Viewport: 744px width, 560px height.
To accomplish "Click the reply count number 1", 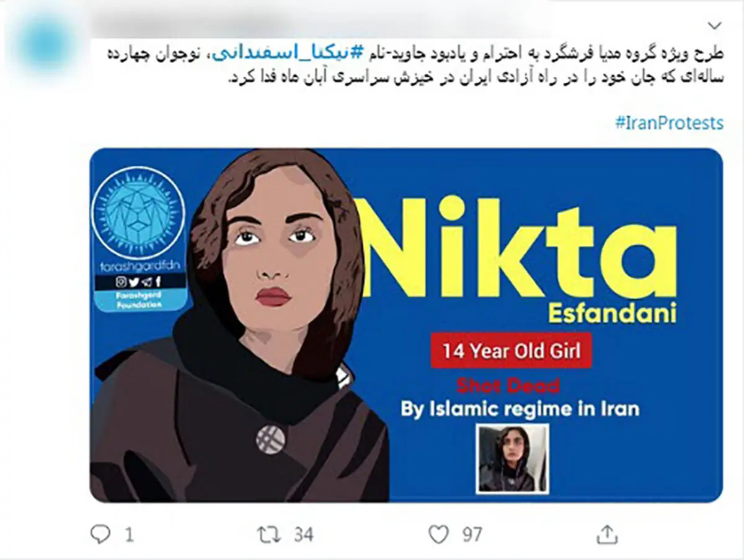I will (130, 535).
